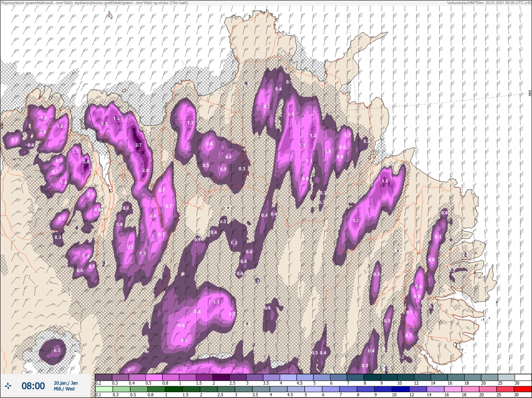Click the 1.0 snowfall value in the northwest
532x398 pixels.
pyautogui.click(x=43, y=118)
